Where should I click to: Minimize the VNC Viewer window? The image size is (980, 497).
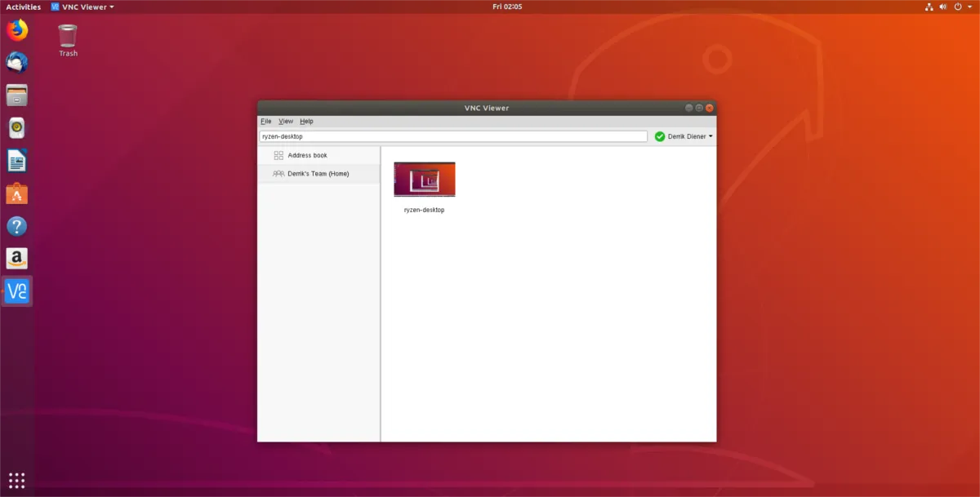tap(689, 108)
